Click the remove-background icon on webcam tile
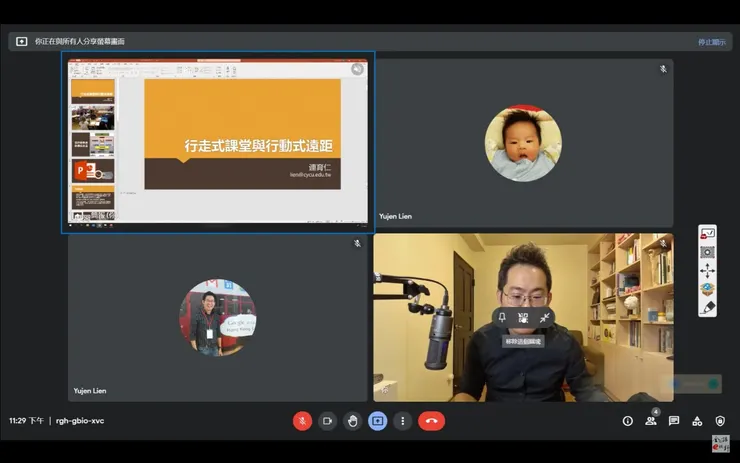This screenshot has width=740, height=463. [x=523, y=318]
